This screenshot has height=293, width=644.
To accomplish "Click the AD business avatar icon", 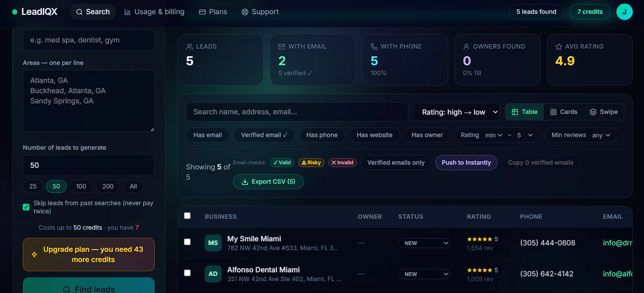I will tap(213, 274).
